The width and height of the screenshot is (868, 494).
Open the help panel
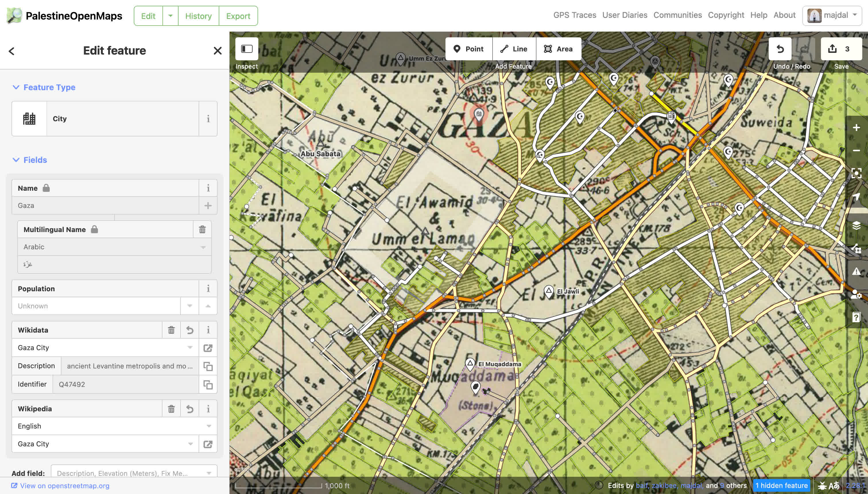tap(856, 316)
